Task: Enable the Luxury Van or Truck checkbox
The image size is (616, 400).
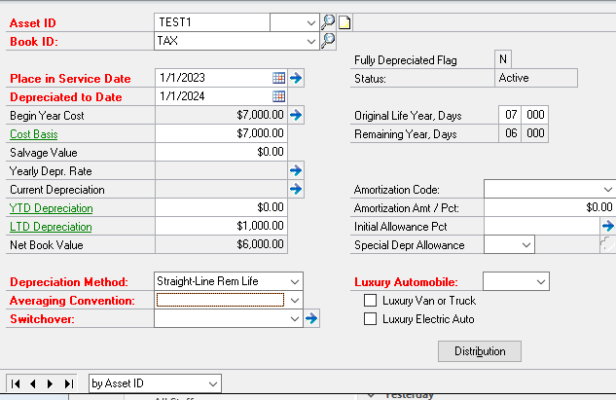Action: [x=371, y=300]
